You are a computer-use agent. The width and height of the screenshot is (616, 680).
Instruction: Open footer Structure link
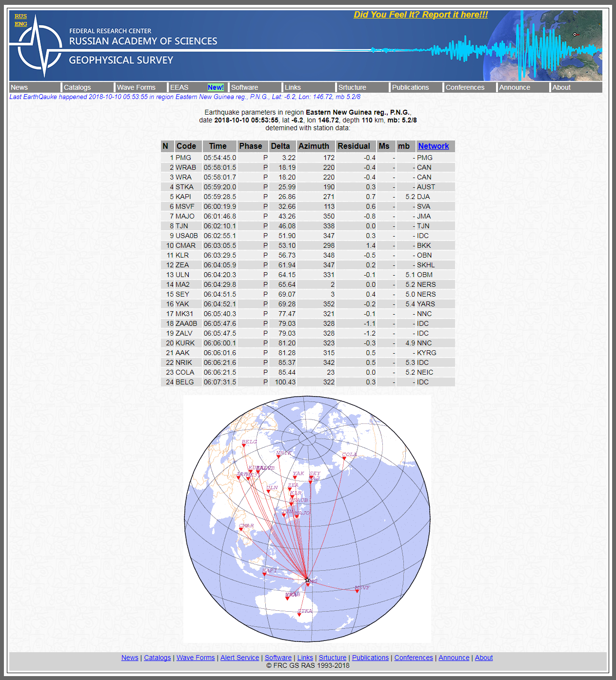(x=333, y=658)
